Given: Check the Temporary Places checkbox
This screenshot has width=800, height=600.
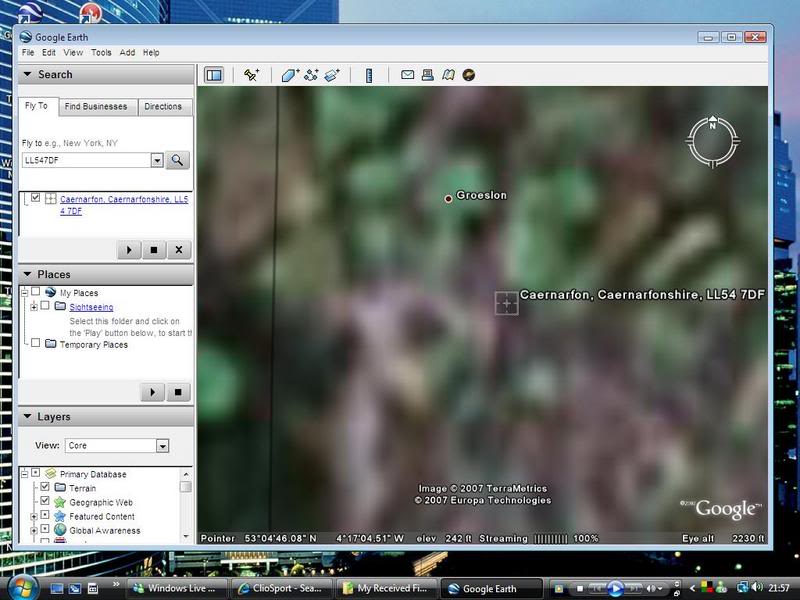Looking at the screenshot, I should [35, 343].
